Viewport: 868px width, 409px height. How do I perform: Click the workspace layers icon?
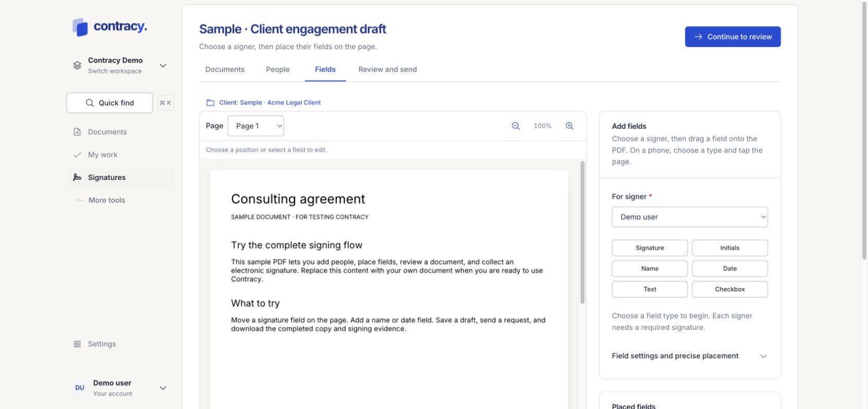(x=77, y=65)
